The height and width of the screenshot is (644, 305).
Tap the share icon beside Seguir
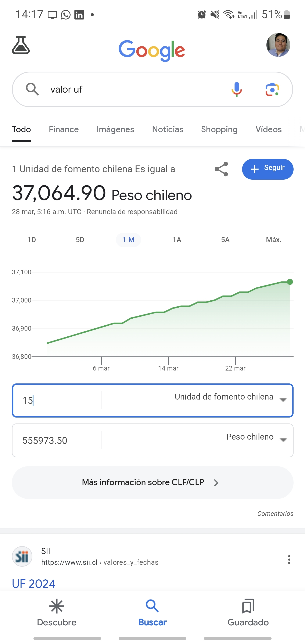[221, 169]
